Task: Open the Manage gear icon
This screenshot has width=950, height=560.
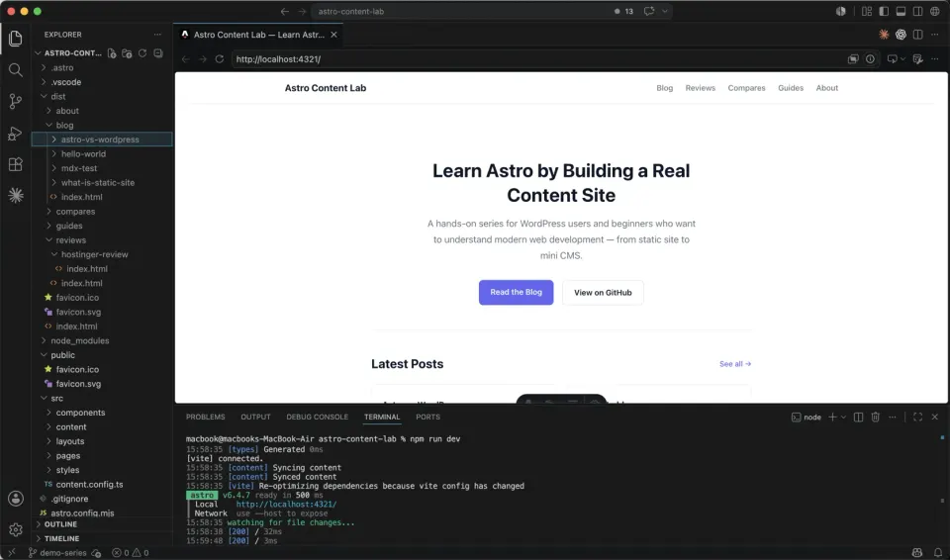Action: [x=16, y=529]
